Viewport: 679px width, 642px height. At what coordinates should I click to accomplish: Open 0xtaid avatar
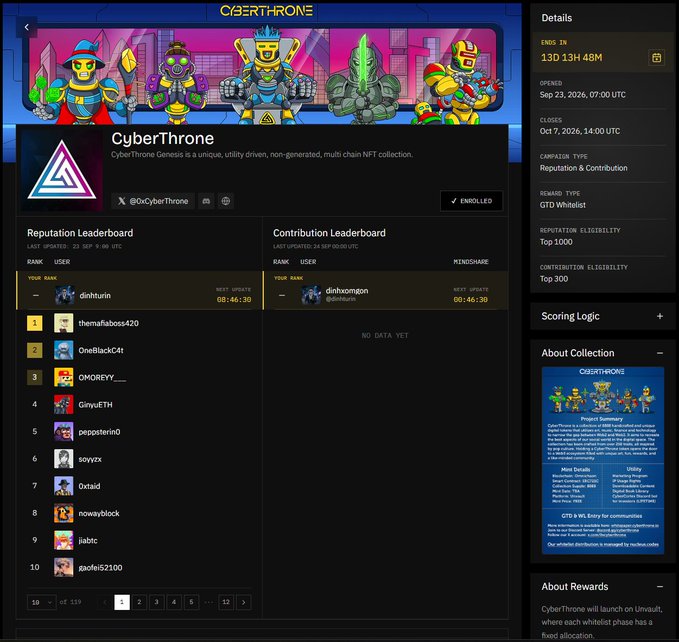(x=64, y=486)
